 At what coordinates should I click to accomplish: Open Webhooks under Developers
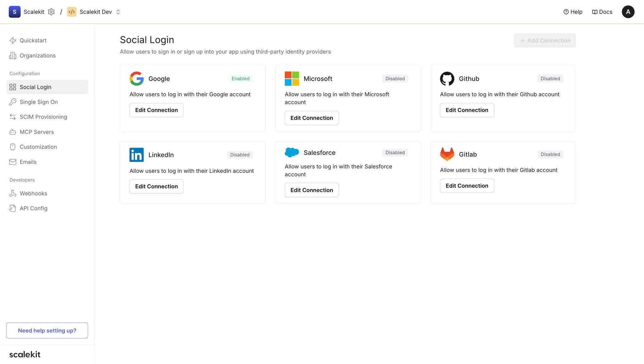[47, 193]
